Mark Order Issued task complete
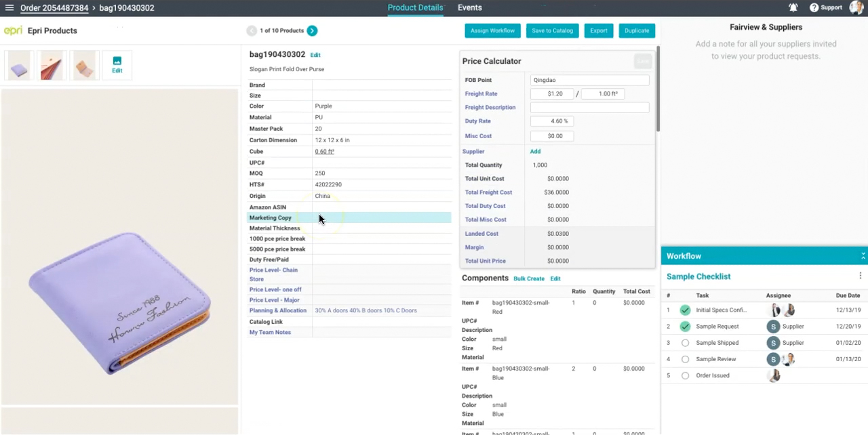 tap(685, 375)
